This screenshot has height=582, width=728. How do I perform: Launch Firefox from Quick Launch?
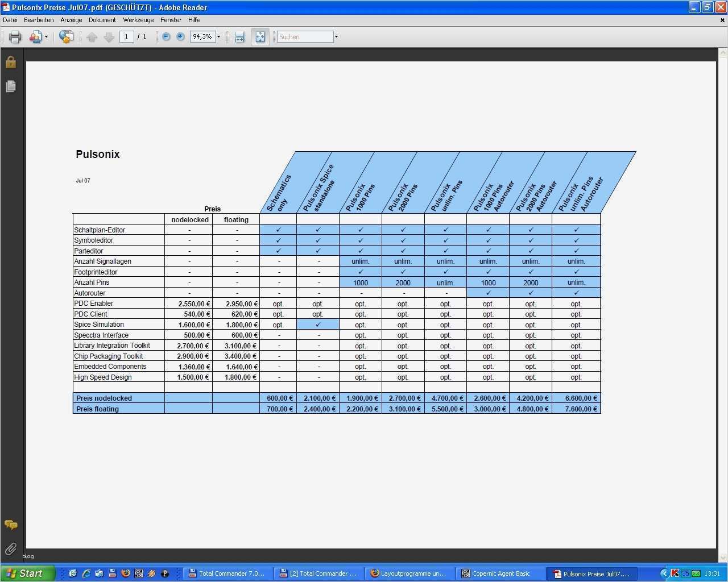click(126, 573)
